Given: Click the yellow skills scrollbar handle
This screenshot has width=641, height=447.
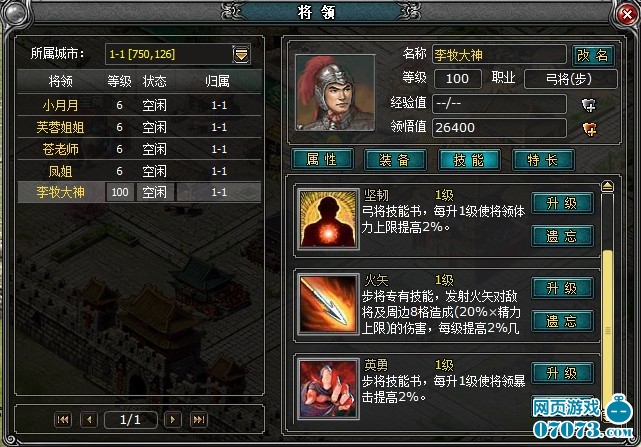Looking at the screenshot, I should (x=607, y=327).
